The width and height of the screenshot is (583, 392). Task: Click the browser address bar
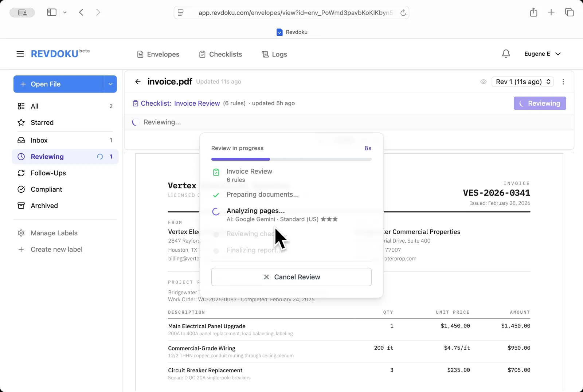[x=291, y=12]
